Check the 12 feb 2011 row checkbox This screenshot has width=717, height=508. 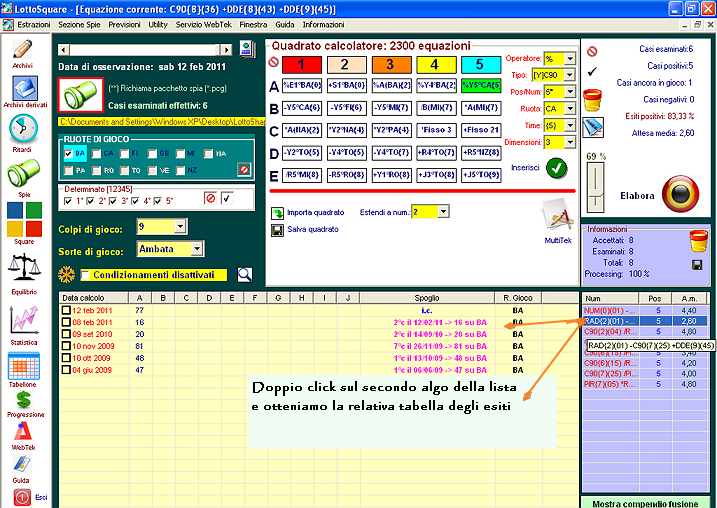[x=66, y=310]
